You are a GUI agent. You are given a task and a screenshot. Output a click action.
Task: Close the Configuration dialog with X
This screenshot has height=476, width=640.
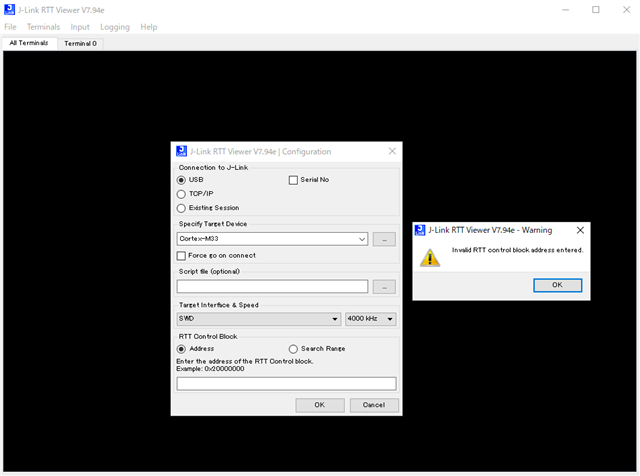[392, 151]
